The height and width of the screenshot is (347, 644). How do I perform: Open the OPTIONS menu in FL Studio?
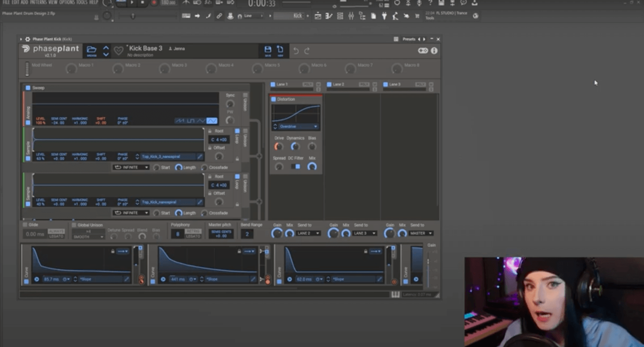67,2
